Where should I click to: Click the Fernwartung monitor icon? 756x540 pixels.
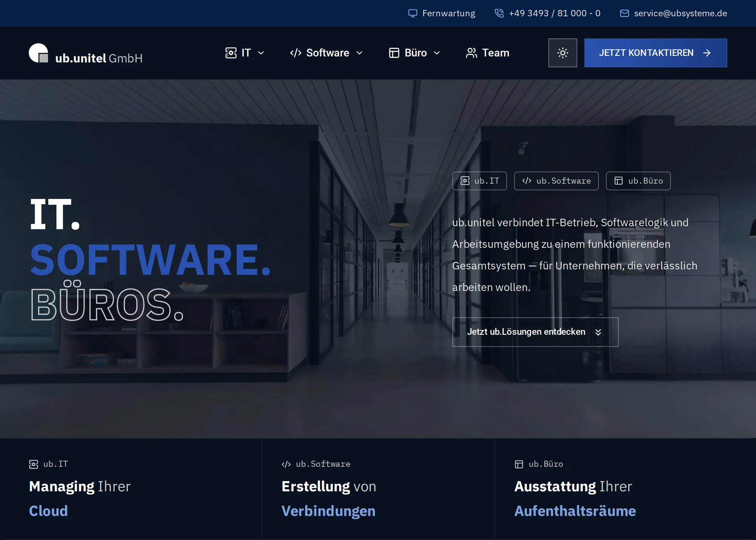pyautogui.click(x=413, y=13)
